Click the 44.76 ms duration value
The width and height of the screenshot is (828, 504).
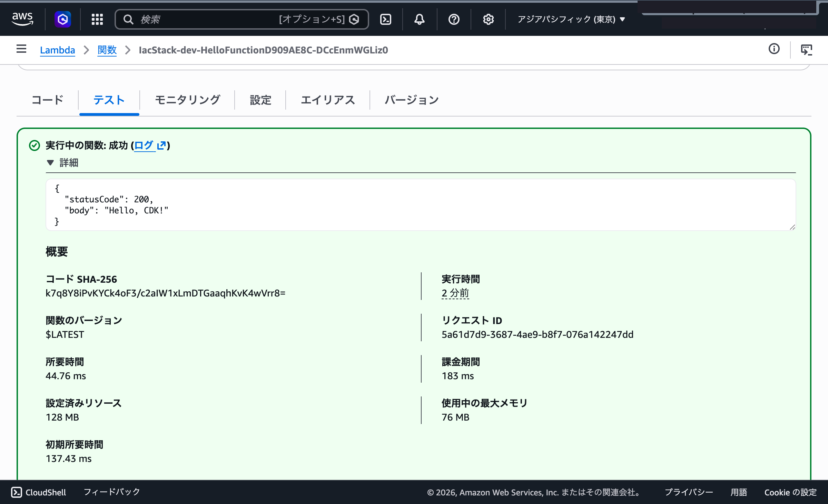click(66, 376)
